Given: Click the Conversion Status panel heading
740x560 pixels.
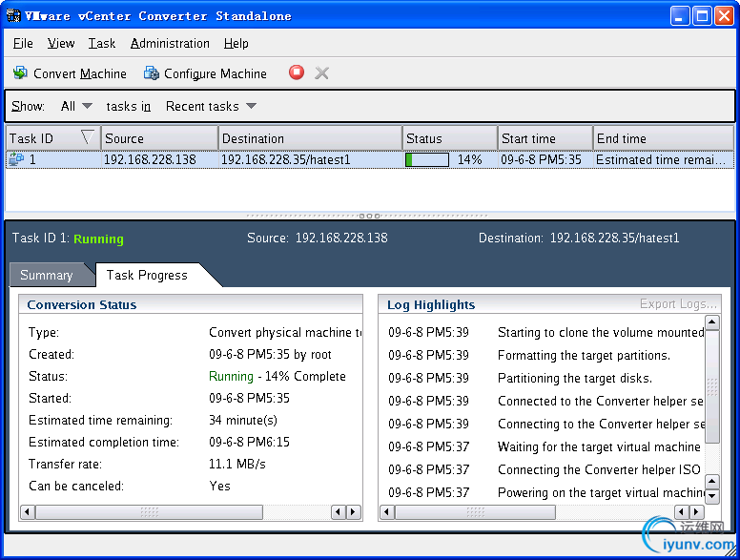Looking at the screenshot, I should [82, 304].
